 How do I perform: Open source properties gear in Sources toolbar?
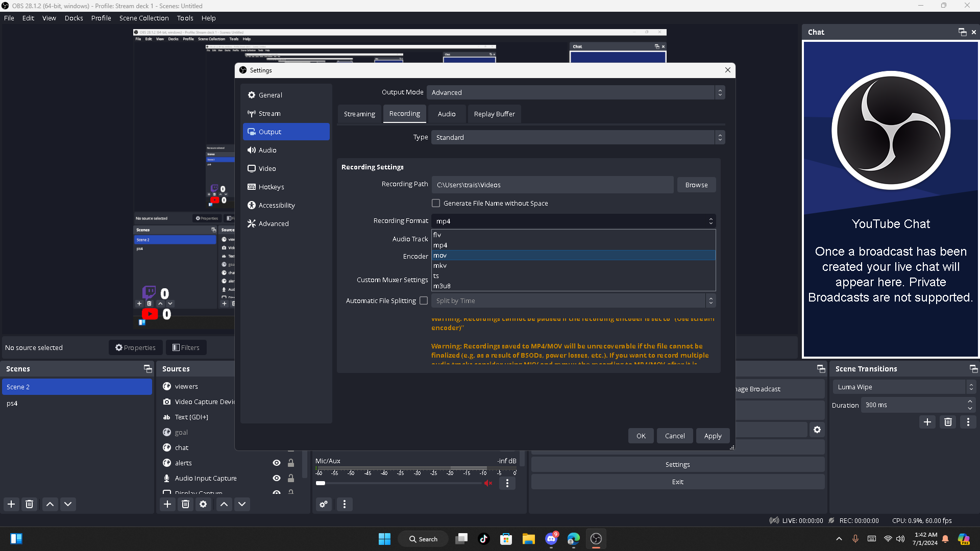coord(203,504)
